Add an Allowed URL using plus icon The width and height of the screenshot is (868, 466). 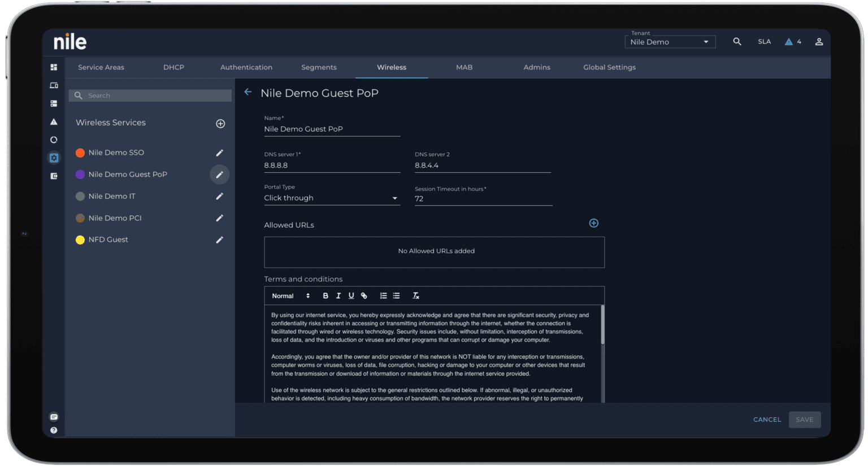click(x=593, y=223)
